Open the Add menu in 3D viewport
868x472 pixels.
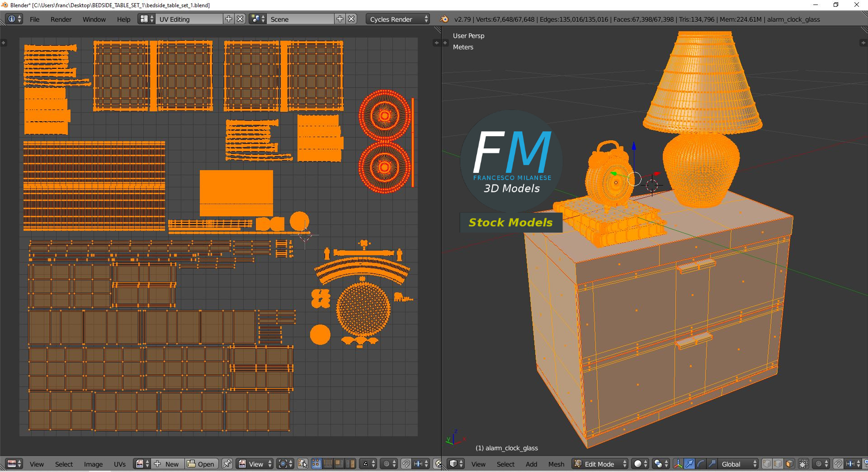click(x=531, y=464)
